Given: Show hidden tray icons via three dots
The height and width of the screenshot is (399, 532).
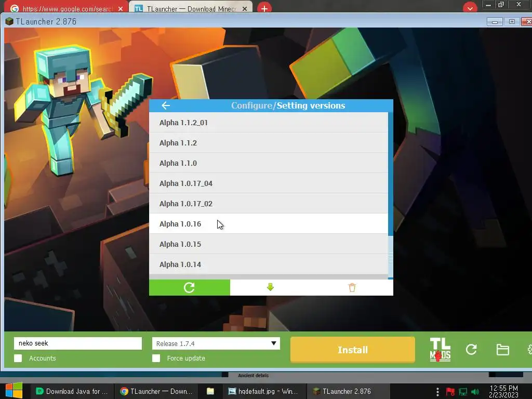Looking at the screenshot, I should 437,392.
